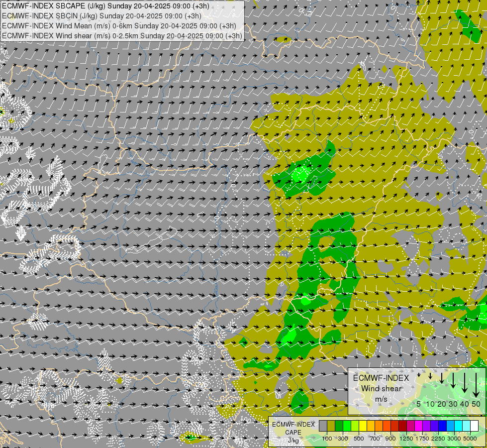Click the '5000' CAPE scale label

point(470,439)
